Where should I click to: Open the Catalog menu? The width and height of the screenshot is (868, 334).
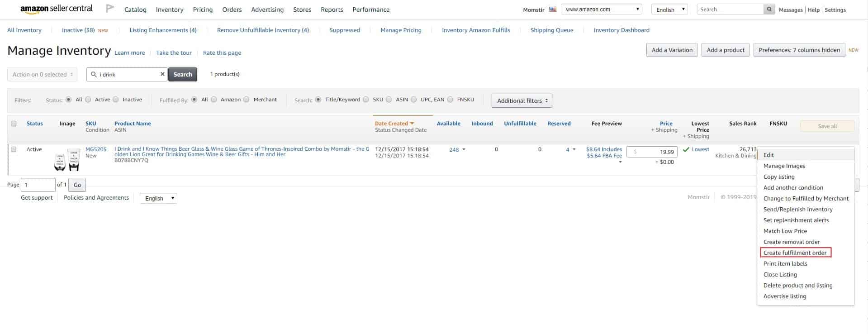(135, 10)
